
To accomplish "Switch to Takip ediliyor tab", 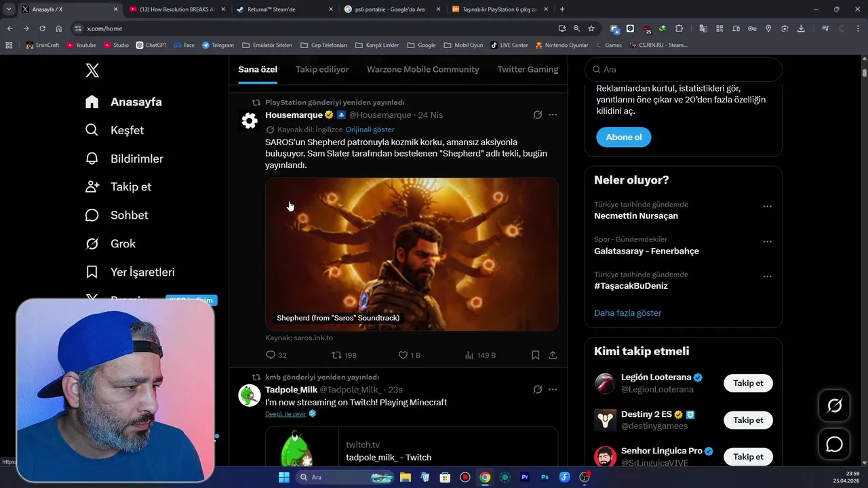I will (x=322, y=70).
